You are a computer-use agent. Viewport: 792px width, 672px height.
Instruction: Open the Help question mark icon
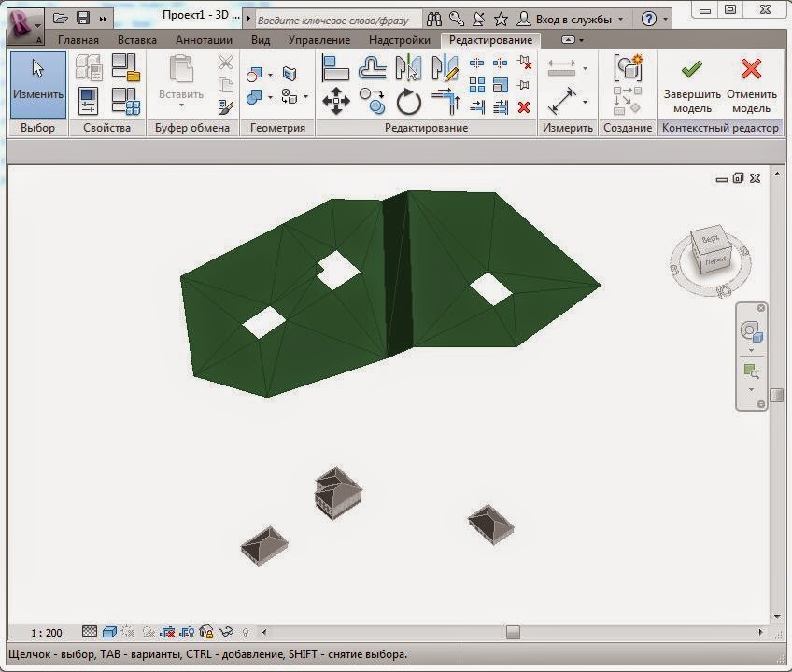tap(648, 20)
